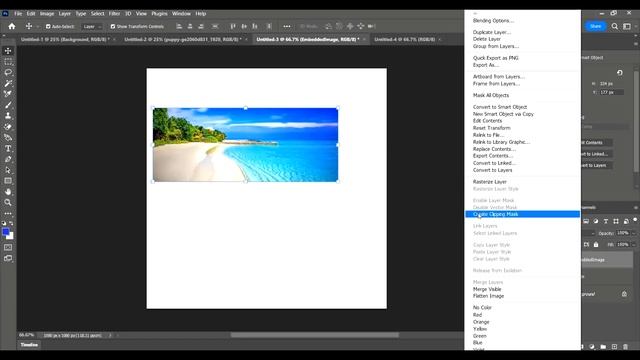Select the Horizontal Type tool
Viewport: 640px width, 360px height.
pyautogui.click(x=8, y=149)
